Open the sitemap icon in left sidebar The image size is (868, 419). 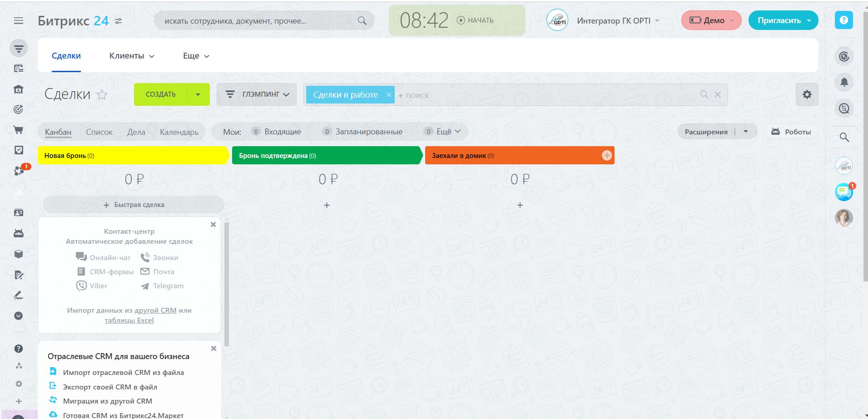tap(19, 366)
